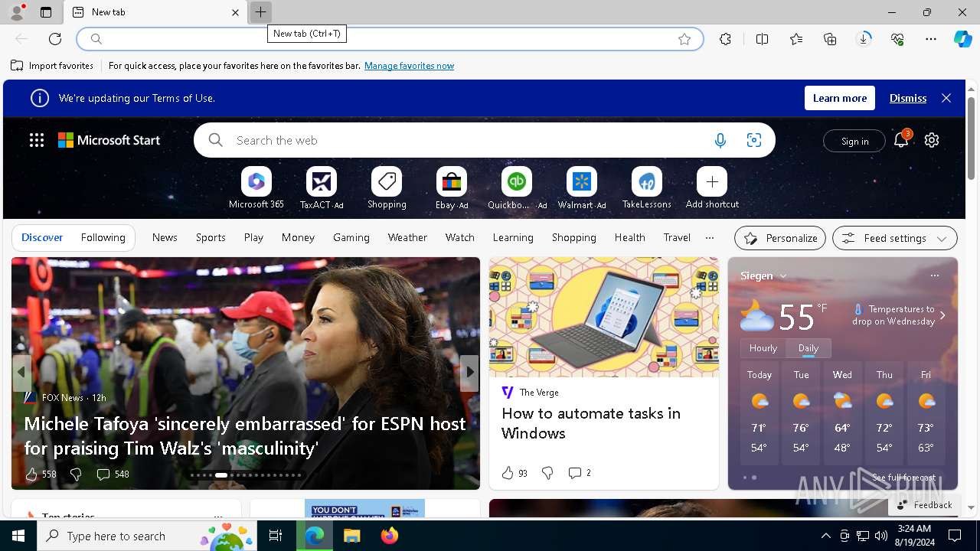
Task: Start visual search with camera icon
Action: point(753,140)
